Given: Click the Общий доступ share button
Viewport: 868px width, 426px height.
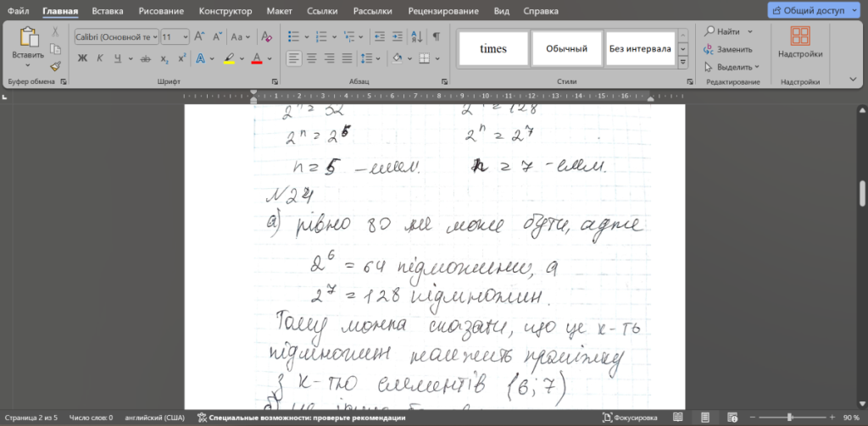Looking at the screenshot, I should 811,10.
